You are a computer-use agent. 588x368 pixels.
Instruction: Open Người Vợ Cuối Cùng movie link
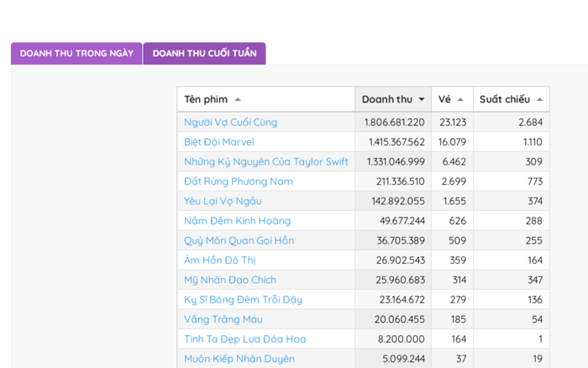[x=230, y=122]
